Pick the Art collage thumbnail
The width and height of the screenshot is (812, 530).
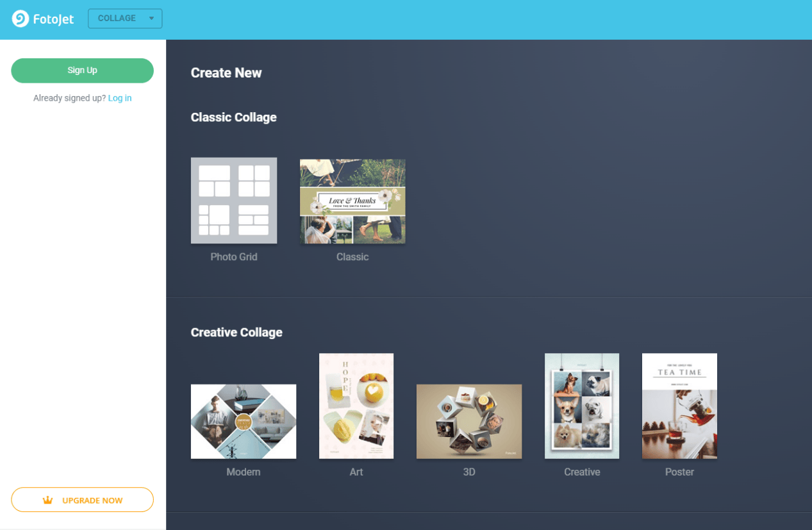pyautogui.click(x=356, y=406)
